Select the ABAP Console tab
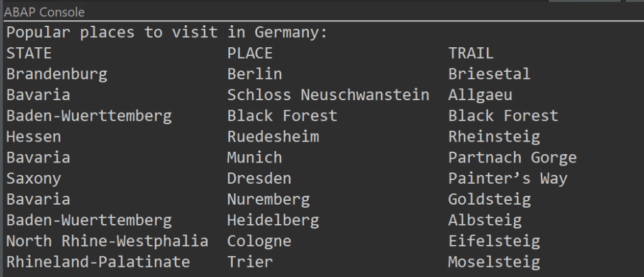The image size is (644, 277). pos(44,12)
